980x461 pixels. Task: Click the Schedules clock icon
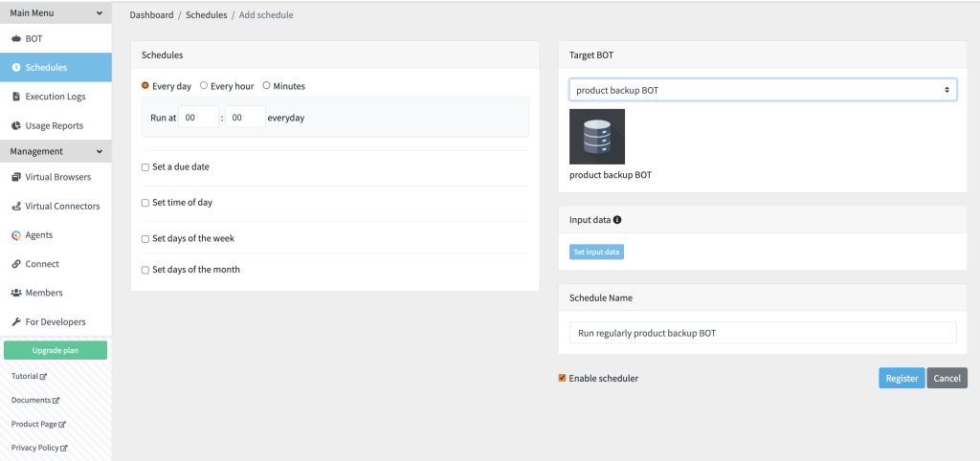pos(16,68)
